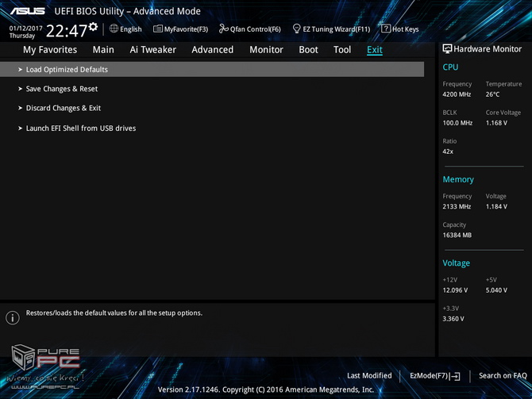
Task: Click the Core Voltage value 1.168 V
Action: pyautogui.click(x=496, y=123)
